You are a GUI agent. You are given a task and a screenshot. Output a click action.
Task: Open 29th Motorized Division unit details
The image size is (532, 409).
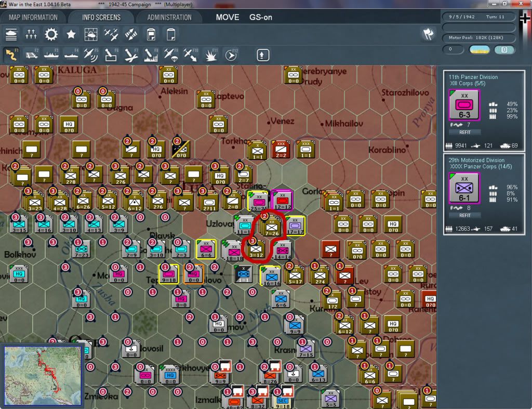(476, 160)
